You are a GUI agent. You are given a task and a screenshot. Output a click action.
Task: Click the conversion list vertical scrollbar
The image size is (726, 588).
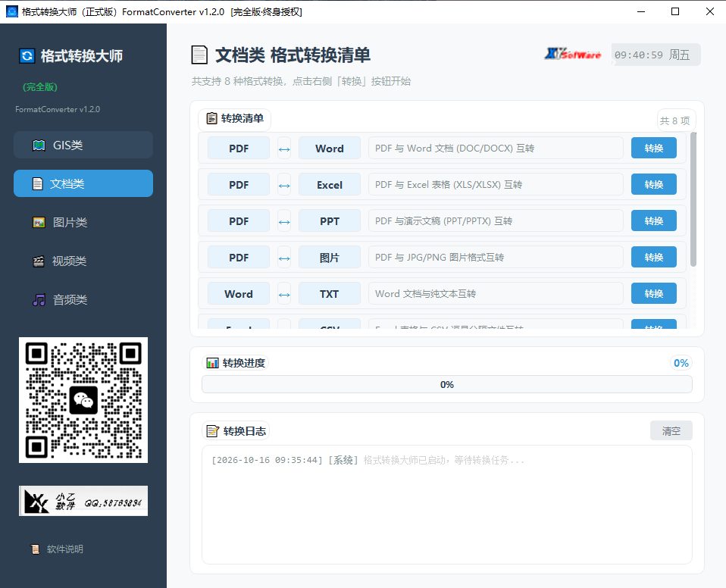tap(693, 199)
